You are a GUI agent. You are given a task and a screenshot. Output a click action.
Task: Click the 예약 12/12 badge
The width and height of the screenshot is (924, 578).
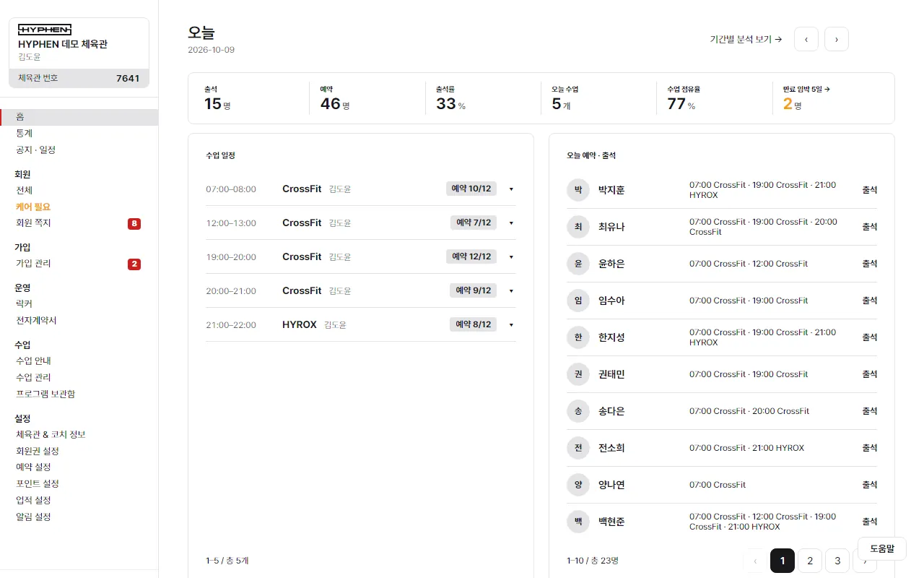[471, 257]
